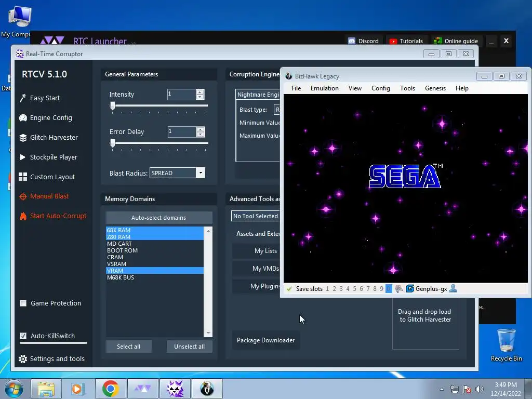The image size is (532, 399).
Task: Open the Genesis menu in BizHawk
Action: click(435, 88)
